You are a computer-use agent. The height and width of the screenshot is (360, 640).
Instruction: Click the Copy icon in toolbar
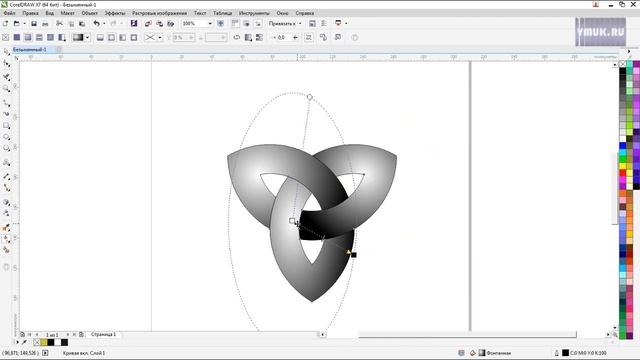pos(71,24)
